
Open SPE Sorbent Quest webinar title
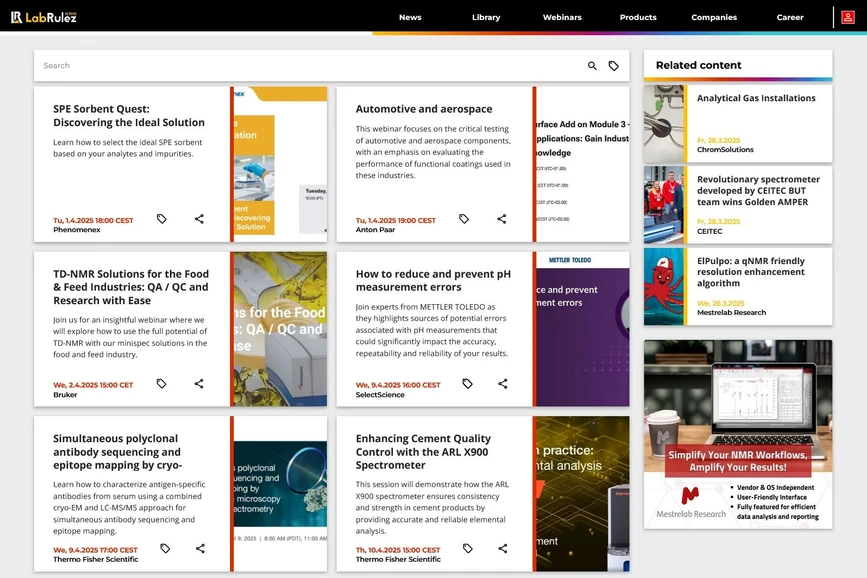[x=129, y=116]
